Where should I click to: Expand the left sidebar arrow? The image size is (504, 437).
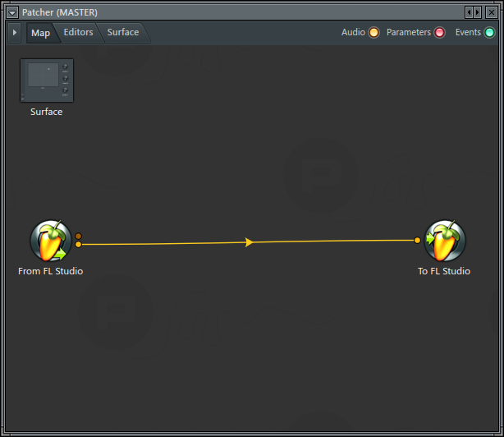coord(15,33)
